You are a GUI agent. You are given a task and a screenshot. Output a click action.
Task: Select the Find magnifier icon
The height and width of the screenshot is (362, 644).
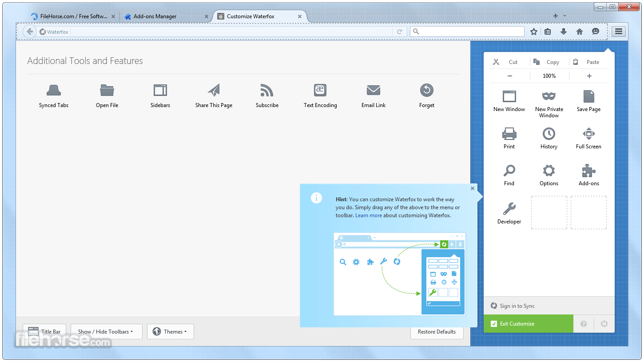(509, 171)
